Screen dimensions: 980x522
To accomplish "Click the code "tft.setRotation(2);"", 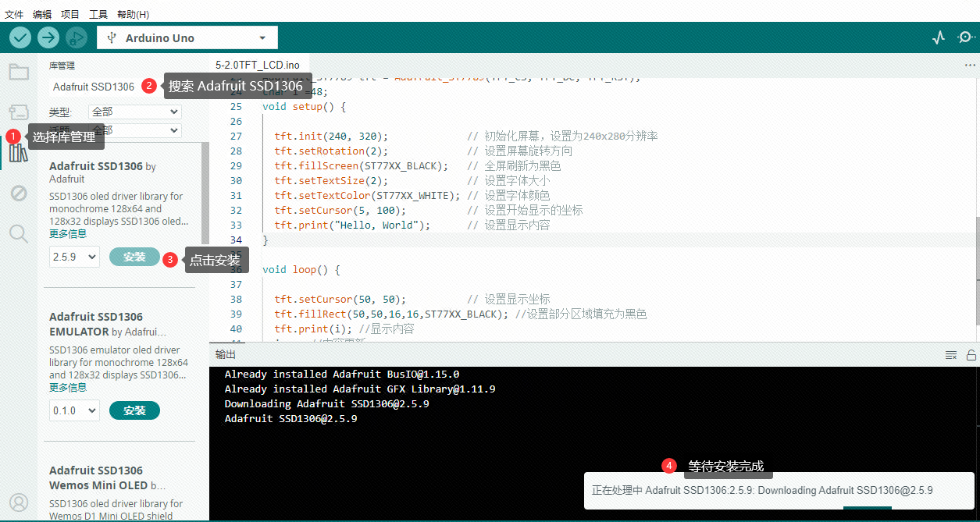I will (x=331, y=151).
